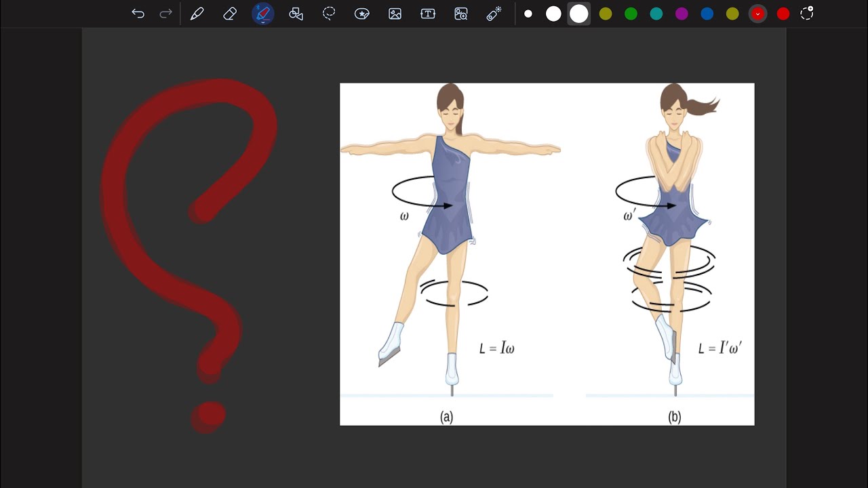Pick the teal color swatch
This screenshot has width=868, height=488.
click(x=656, y=14)
